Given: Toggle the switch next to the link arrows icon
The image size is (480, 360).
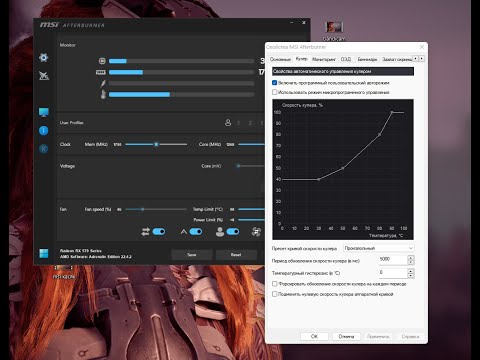Looking at the screenshot, I should [159, 232].
